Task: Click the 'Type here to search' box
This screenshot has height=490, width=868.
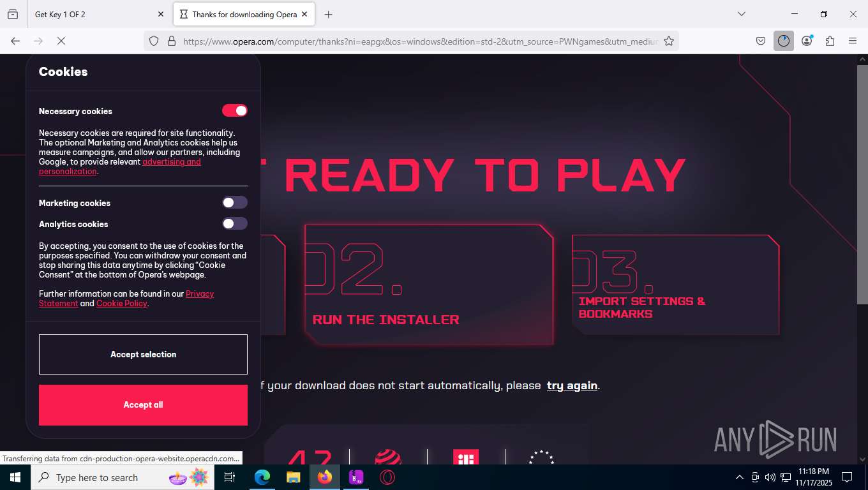Action: 123,477
